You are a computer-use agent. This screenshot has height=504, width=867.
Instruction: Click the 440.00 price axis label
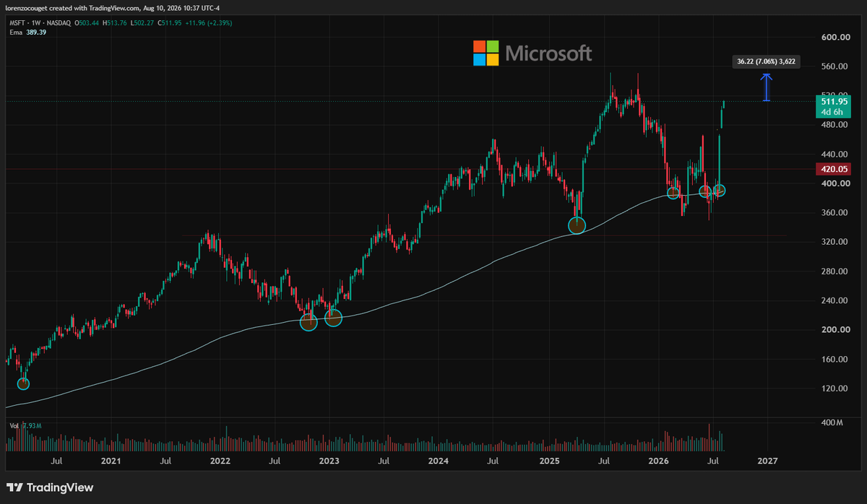pos(835,155)
